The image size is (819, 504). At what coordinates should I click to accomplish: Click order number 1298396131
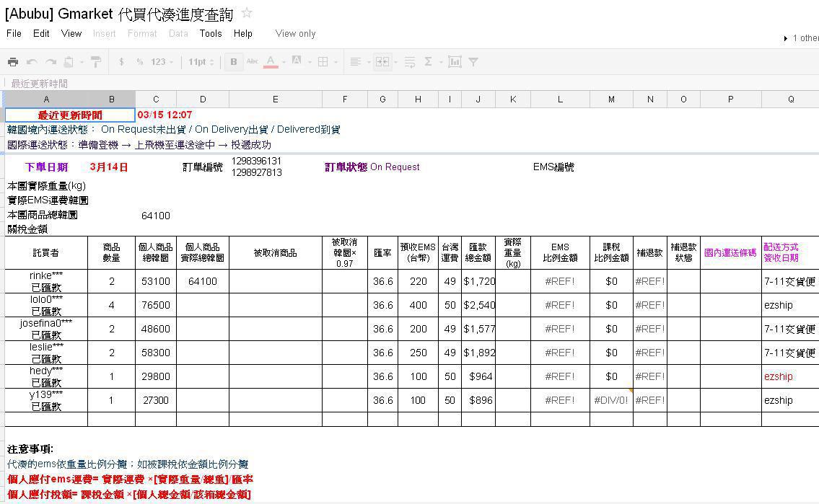click(256, 161)
